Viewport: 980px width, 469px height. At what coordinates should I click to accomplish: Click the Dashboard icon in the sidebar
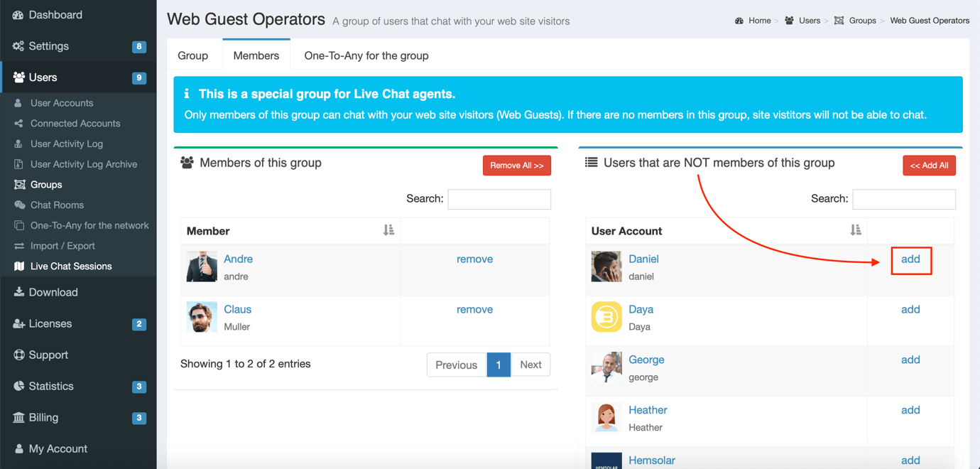coord(18,15)
